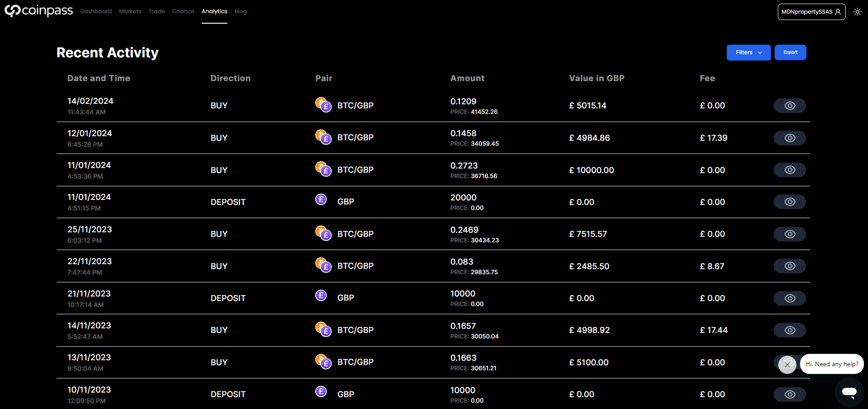View details of the 25/11/2023 BUY transaction

pos(790,234)
